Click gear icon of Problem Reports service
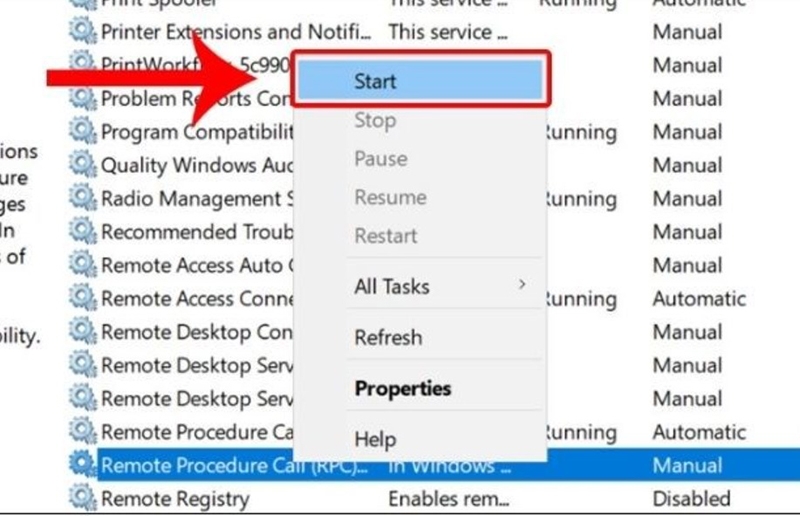Viewport: 800px width, 516px height. (82, 97)
